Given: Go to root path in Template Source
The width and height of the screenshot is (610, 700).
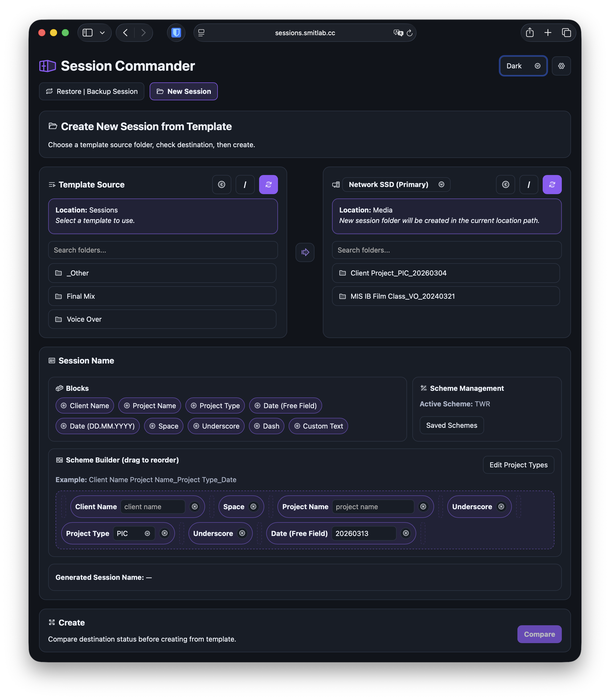Looking at the screenshot, I should click(245, 184).
